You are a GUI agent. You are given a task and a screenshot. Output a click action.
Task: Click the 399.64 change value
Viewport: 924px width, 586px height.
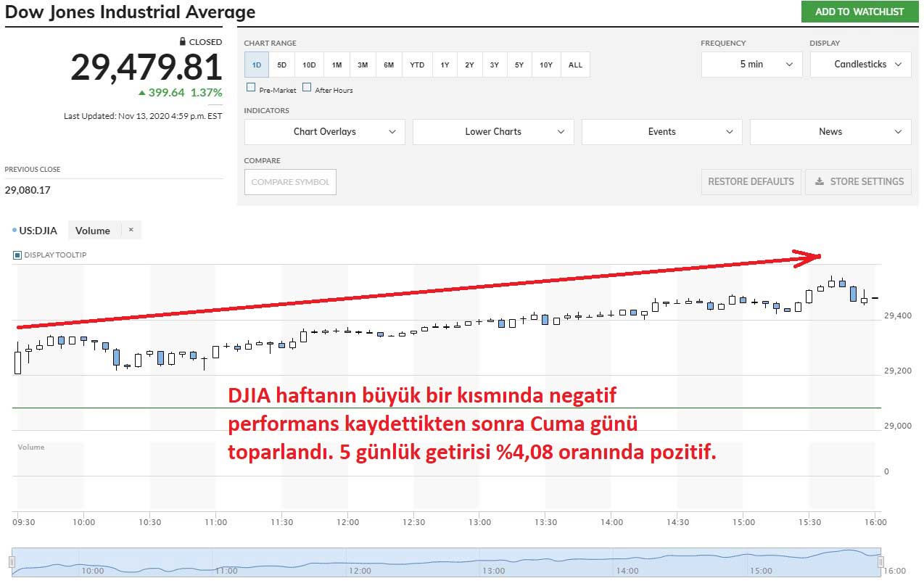point(166,93)
